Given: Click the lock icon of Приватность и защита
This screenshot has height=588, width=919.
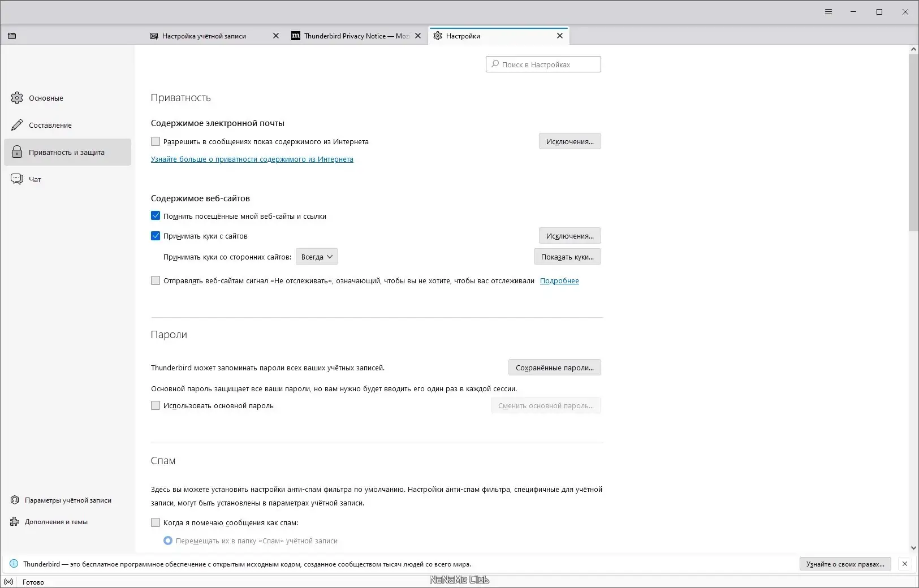Looking at the screenshot, I should point(17,152).
